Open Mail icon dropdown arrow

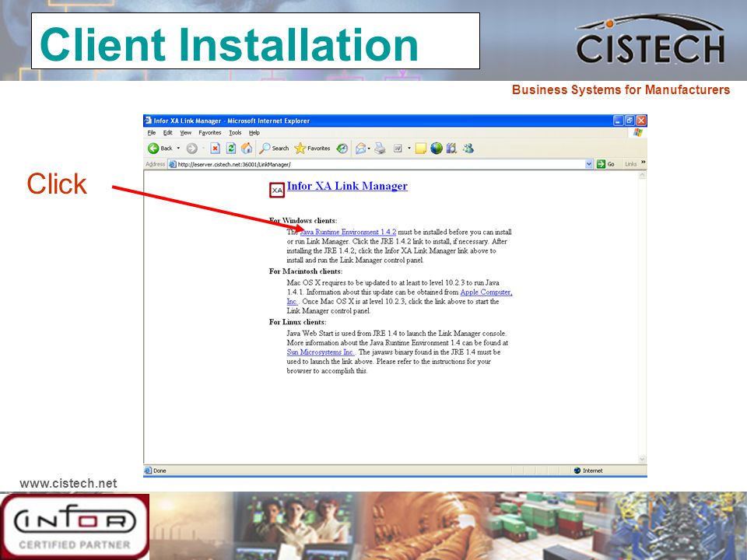click(369, 149)
